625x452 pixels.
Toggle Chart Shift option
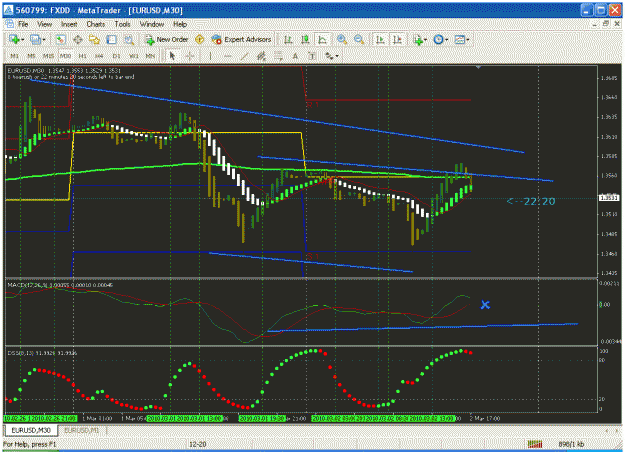coord(397,39)
